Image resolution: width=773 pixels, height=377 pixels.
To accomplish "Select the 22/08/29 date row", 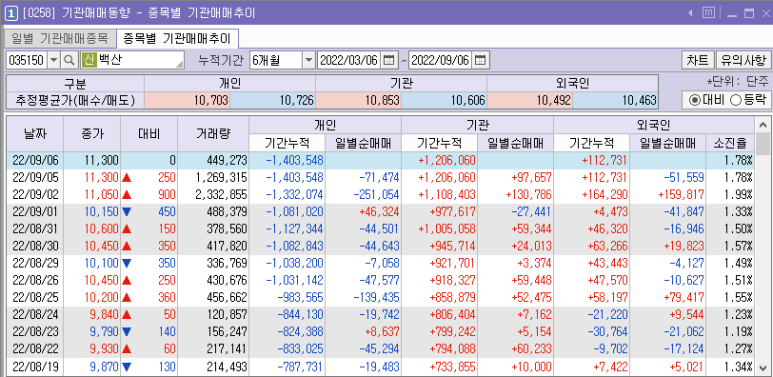I will (380, 263).
